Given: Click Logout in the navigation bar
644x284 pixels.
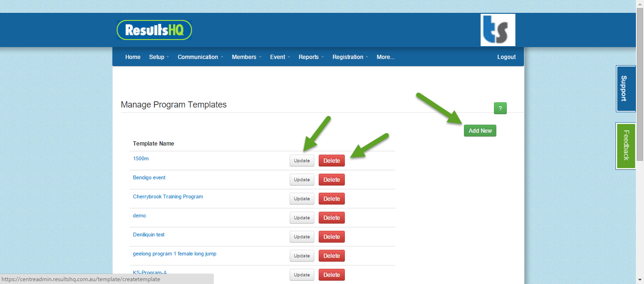Looking at the screenshot, I should pyautogui.click(x=506, y=57).
